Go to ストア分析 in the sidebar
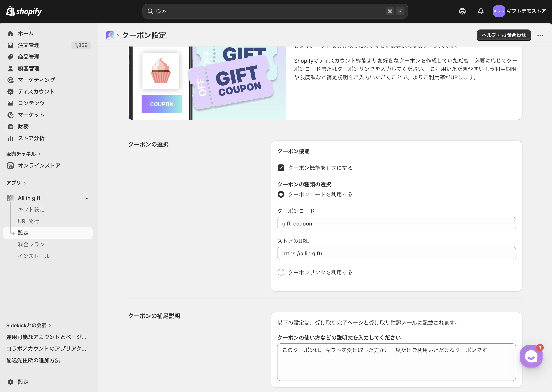552x392 pixels. 31,138
